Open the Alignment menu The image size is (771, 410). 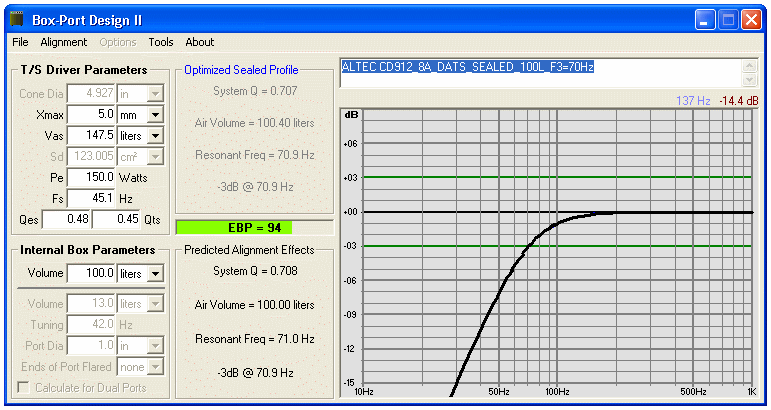[63, 42]
